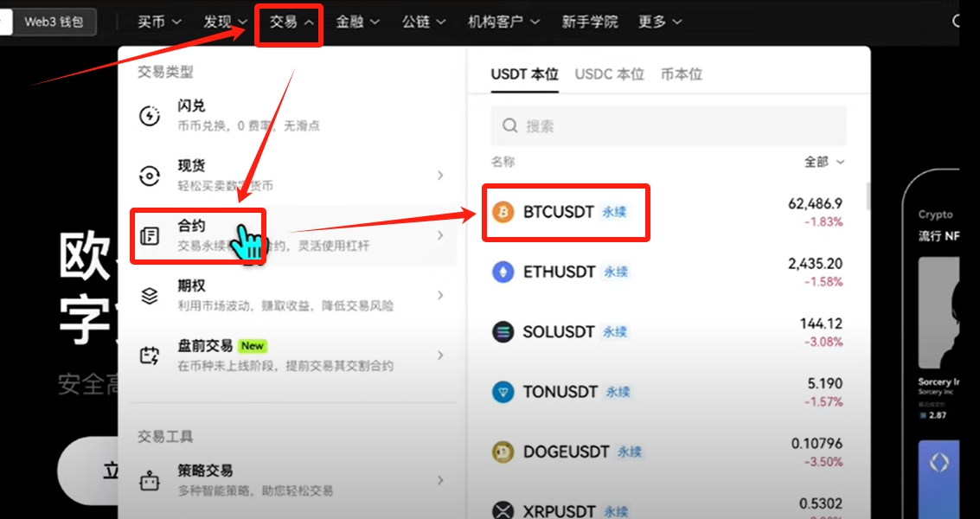980x519 pixels.
Task: Click the 期权 options layers icon
Action: click(151, 296)
